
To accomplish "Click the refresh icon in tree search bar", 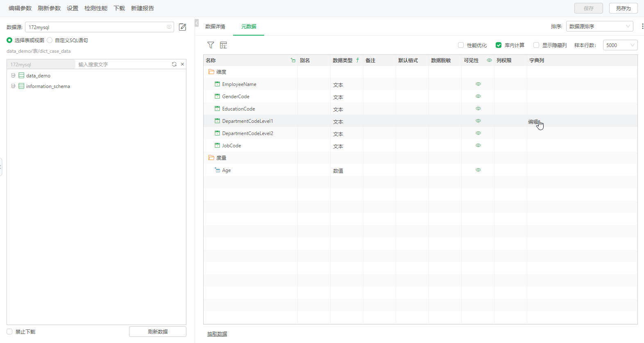I will coord(174,64).
